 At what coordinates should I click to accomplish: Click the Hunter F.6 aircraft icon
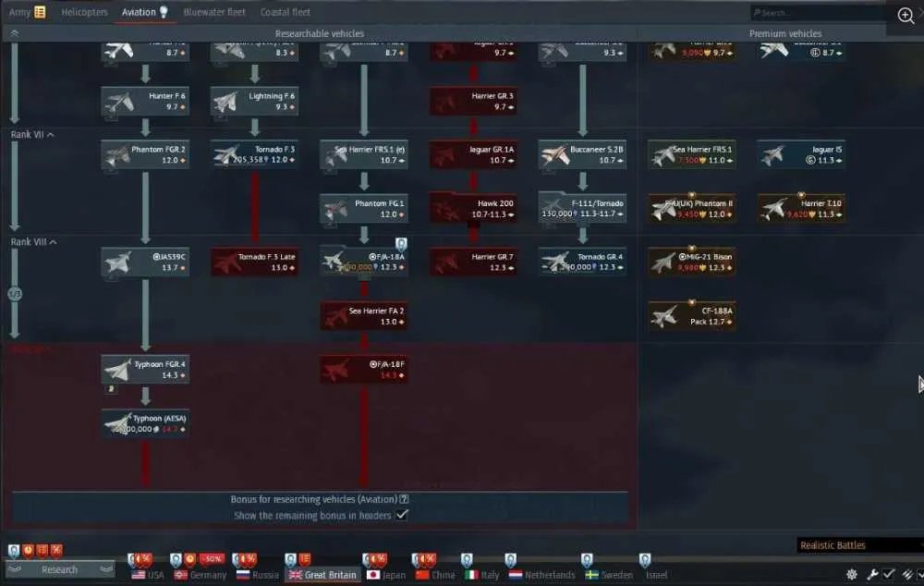117,102
